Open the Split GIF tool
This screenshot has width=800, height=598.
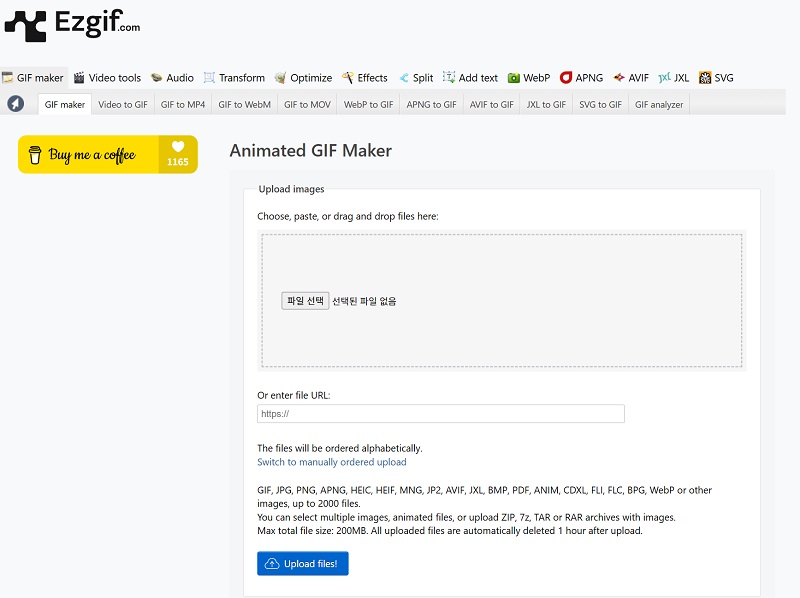click(x=416, y=78)
